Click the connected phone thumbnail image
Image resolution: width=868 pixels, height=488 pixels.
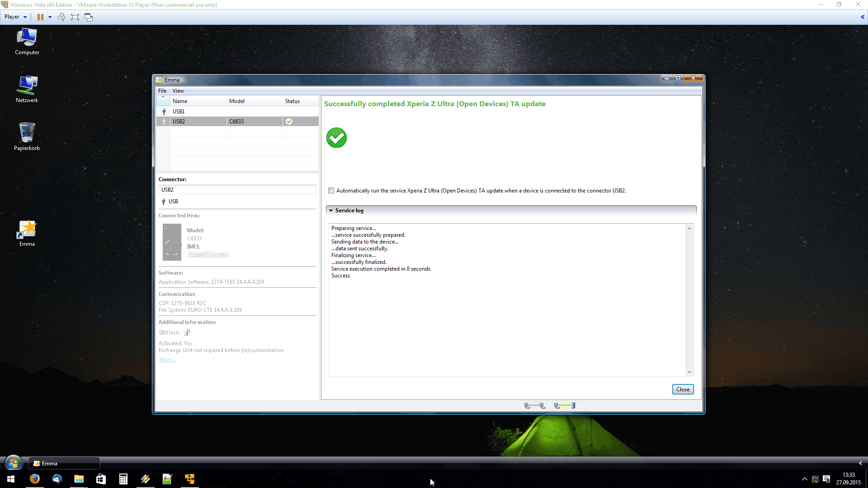point(172,242)
